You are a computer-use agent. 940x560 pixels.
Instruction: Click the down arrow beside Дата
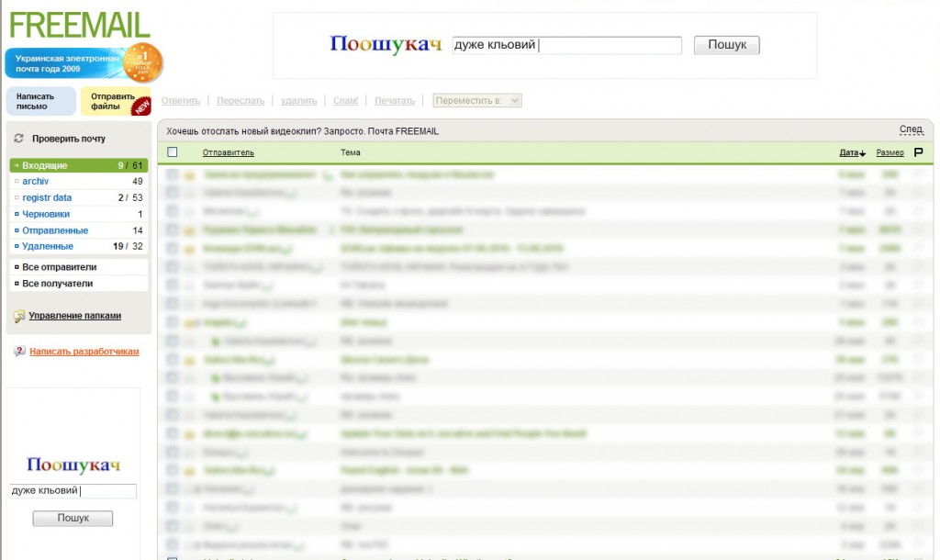point(863,153)
